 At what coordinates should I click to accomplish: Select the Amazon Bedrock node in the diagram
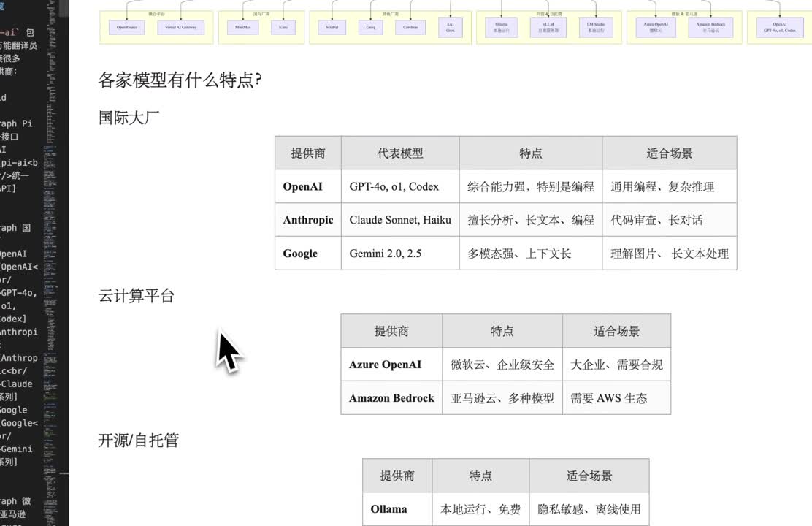711,27
